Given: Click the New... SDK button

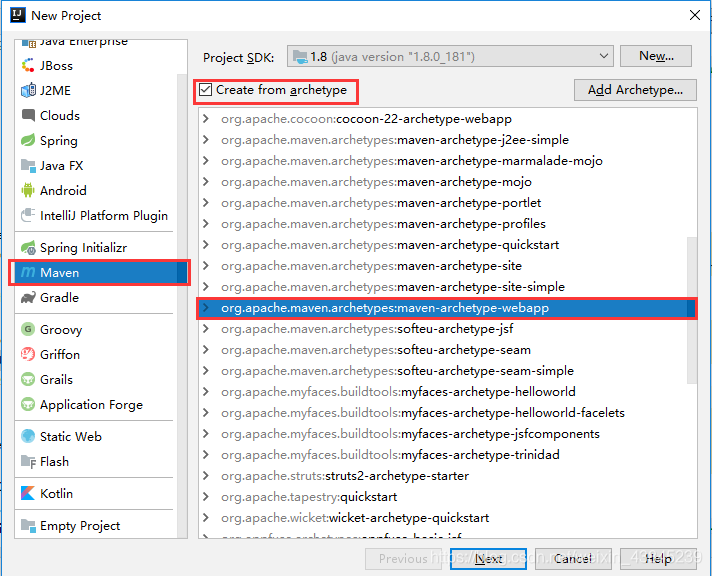Looking at the screenshot, I should pos(656,56).
